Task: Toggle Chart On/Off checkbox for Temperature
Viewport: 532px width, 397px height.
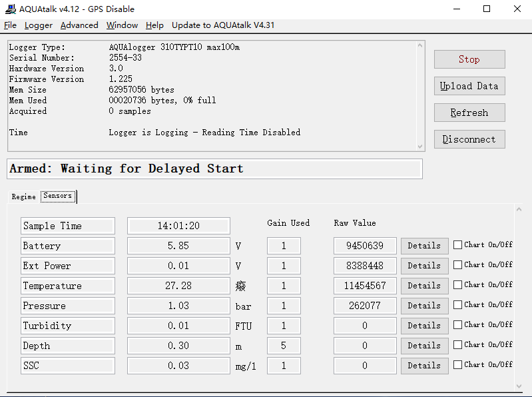Action: 457,285
